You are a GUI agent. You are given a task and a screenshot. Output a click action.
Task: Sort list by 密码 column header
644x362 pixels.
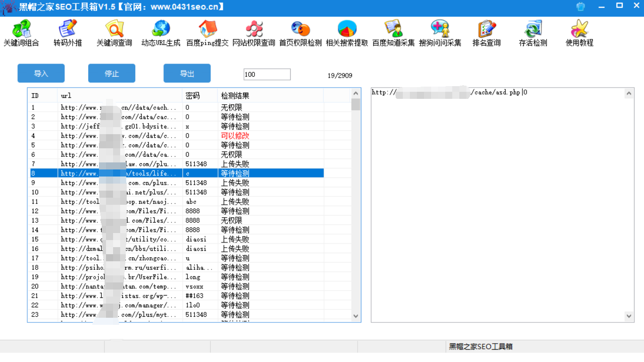200,96
